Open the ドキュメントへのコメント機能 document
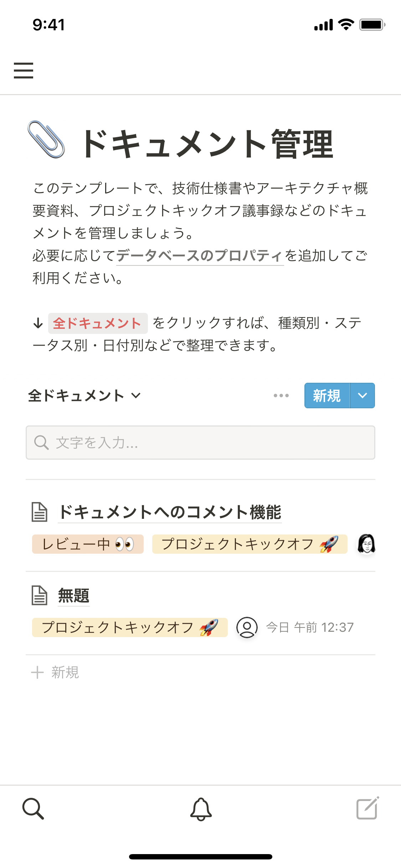 [x=170, y=512]
